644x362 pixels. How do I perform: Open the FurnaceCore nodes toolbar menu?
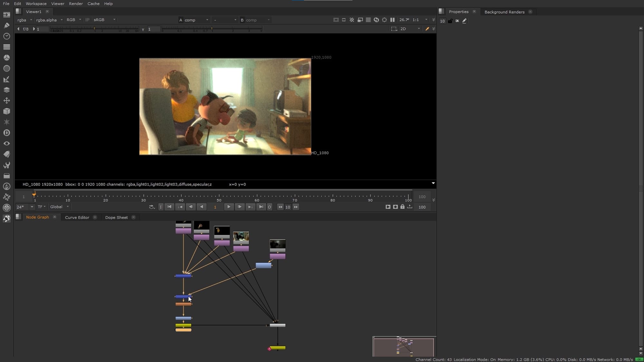[x=6, y=186]
